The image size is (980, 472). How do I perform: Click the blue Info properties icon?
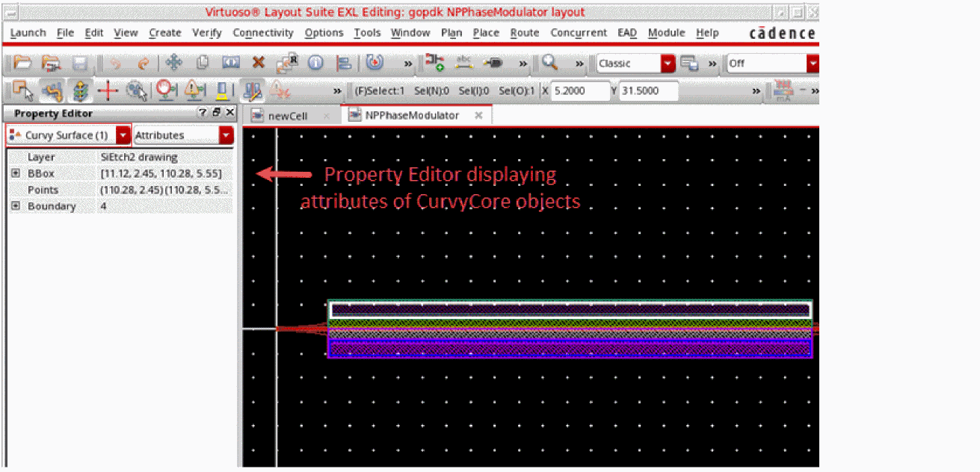pos(315,63)
